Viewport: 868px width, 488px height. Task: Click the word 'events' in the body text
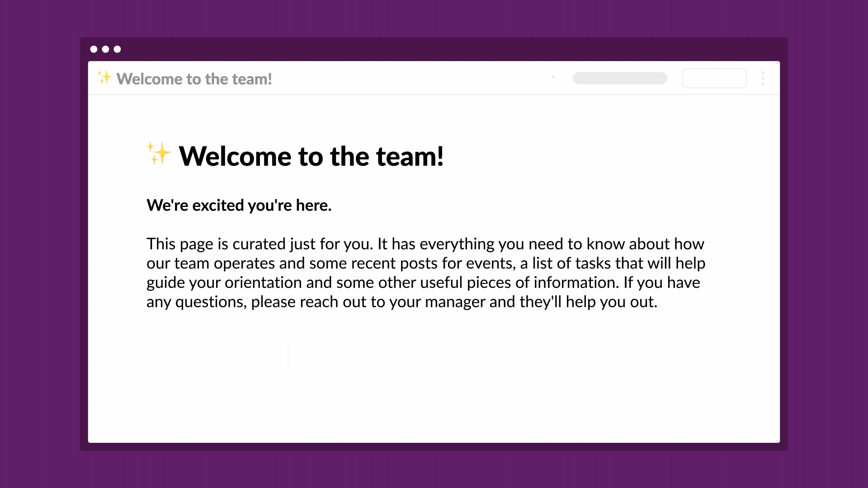(490, 263)
